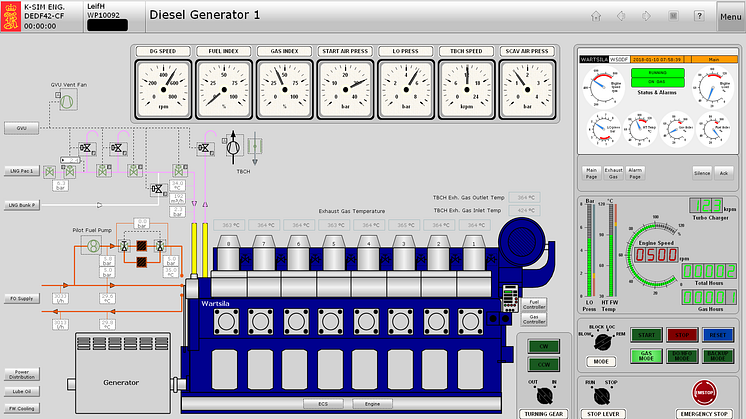The image size is (746, 419).
Task: Select cylinder 1 head on the engine
Action: (473, 254)
